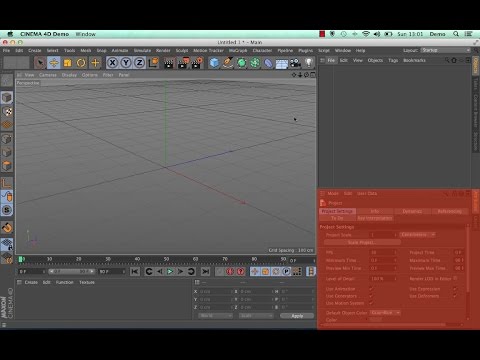Screen dimensions: 480x360
Task: Switch to the Key Interpolation tab
Action: coord(375,218)
